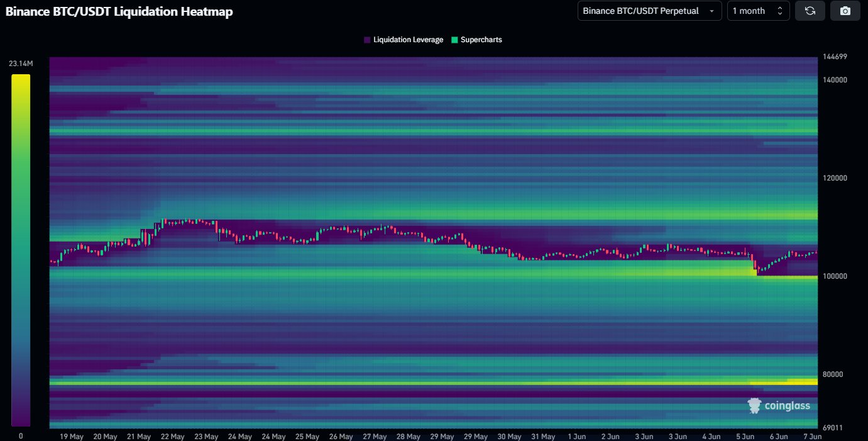Click the camera screenshot icon

tap(845, 10)
